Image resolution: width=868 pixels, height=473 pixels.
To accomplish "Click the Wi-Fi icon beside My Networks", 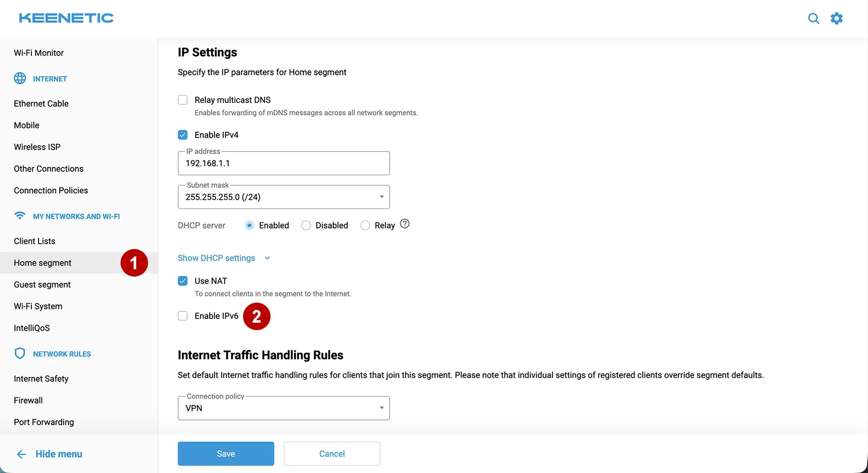I will pyautogui.click(x=19, y=216).
